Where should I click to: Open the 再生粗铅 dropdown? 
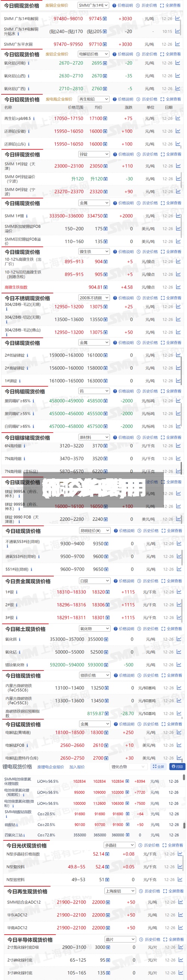point(93,99)
